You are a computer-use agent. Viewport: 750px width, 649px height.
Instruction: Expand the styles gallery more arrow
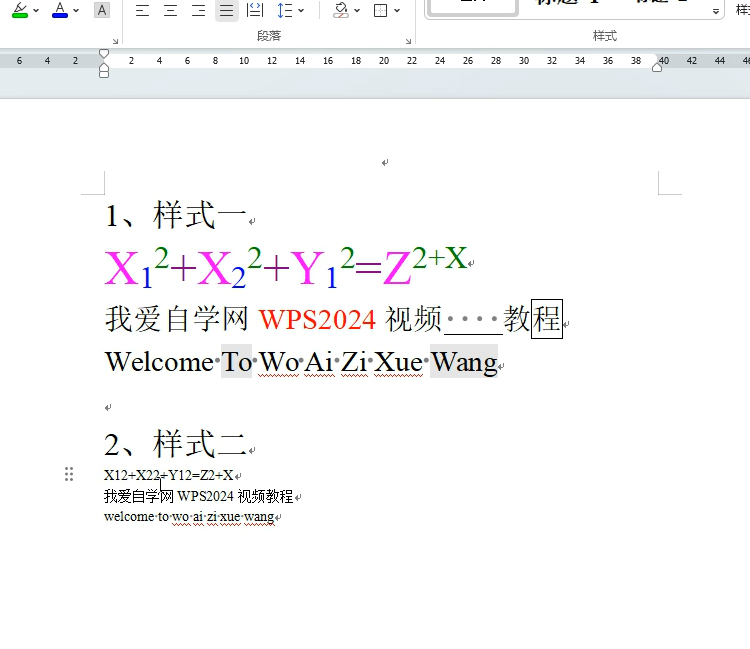(x=716, y=11)
